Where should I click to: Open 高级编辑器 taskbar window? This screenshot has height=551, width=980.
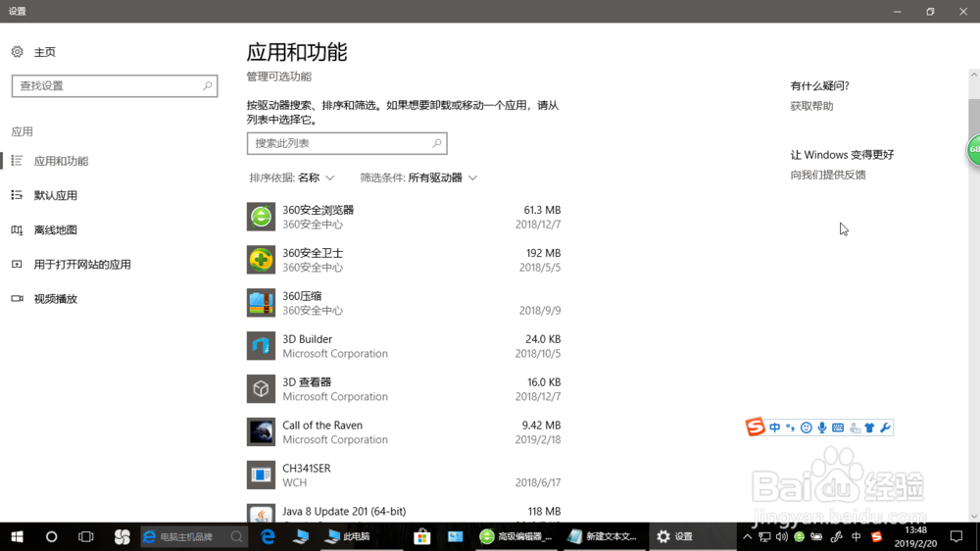pos(516,536)
